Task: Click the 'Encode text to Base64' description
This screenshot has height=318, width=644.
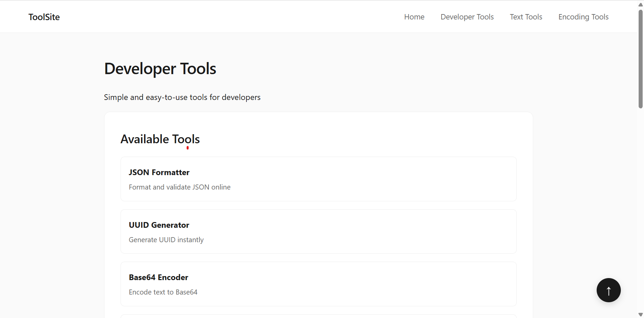Action: (x=163, y=292)
